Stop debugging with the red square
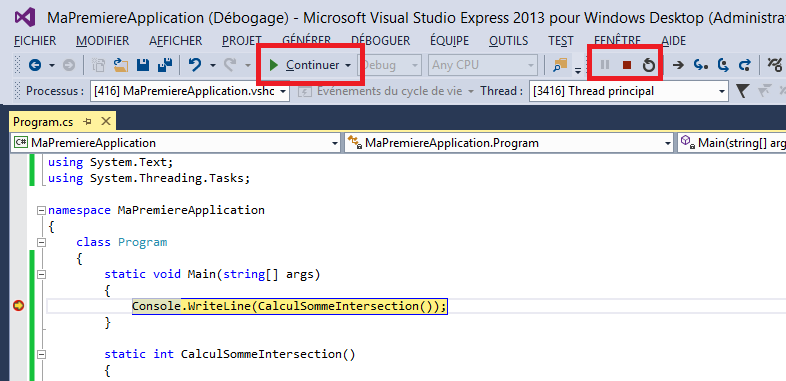This screenshot has height=381, width=786. click(x=627, y=65)
